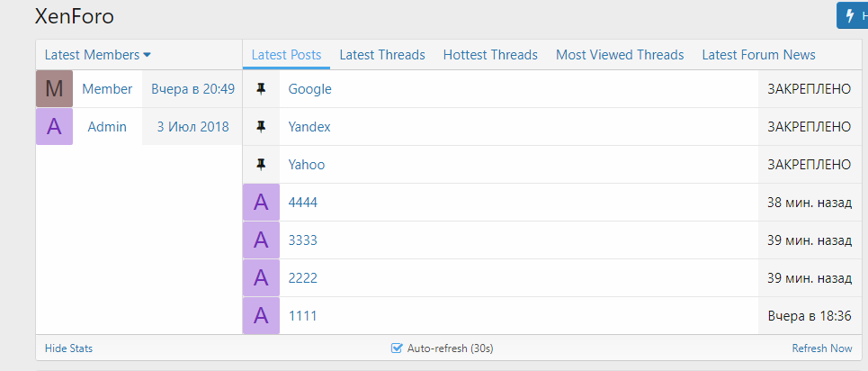868x371 pixels.
Task: Select the Most Viewed Threads tab
Action: [x=620, y=55]
